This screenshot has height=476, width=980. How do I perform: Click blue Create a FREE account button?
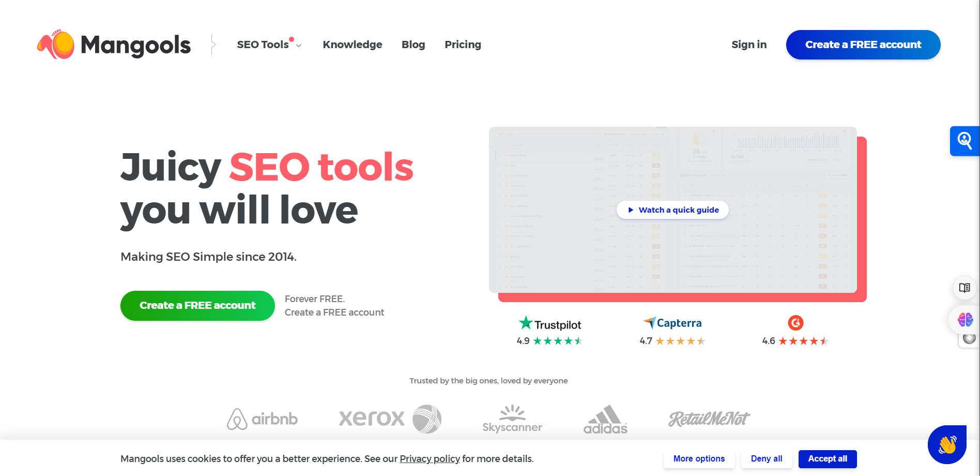pos(863,44)
